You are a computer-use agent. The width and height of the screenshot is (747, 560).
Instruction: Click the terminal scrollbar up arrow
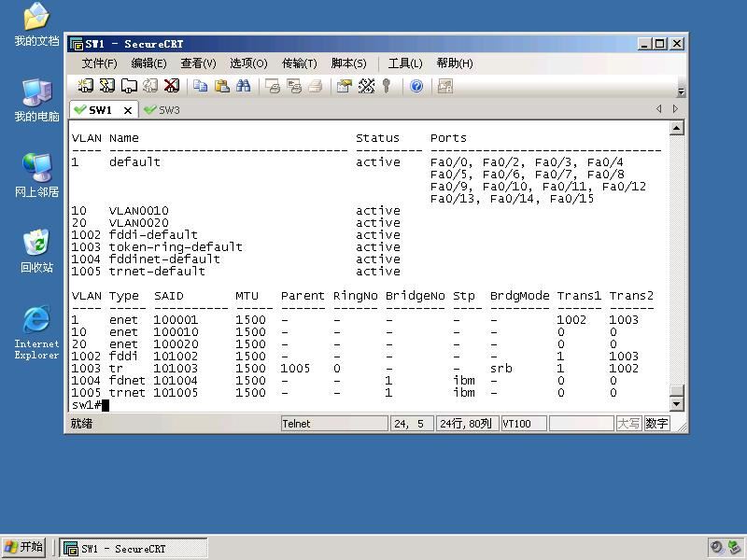click(x=676, y=128)
